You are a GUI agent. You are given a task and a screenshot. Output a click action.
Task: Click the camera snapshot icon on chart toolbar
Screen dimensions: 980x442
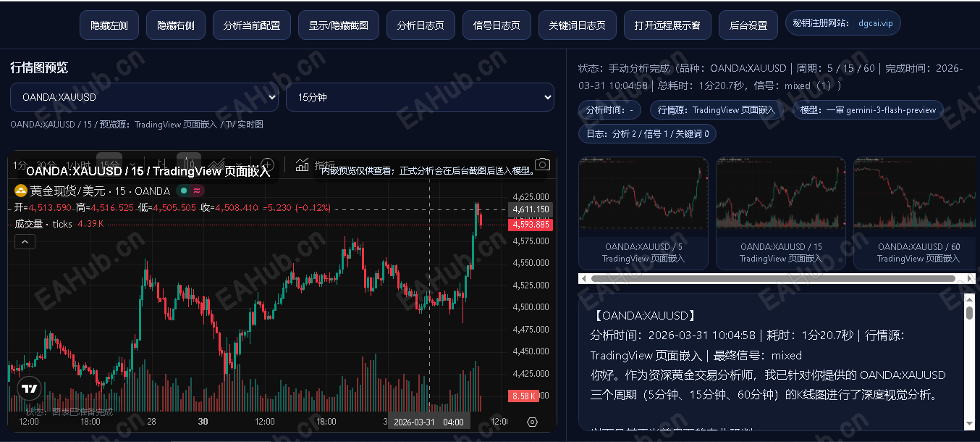click(541, 165)
